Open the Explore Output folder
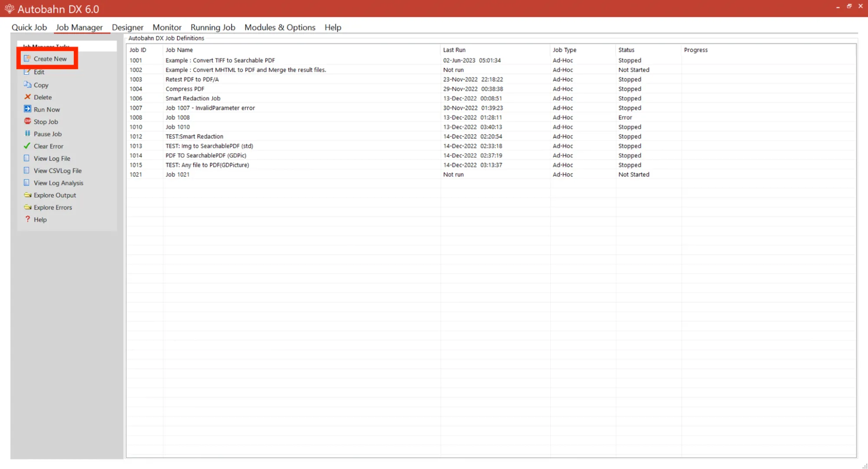868x469 pixels. click(54, 195)
